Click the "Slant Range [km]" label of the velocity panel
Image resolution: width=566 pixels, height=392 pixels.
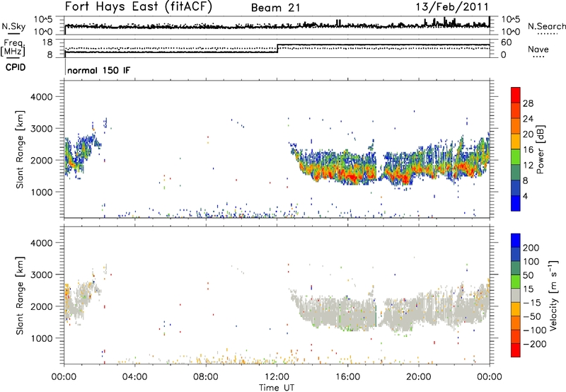click(x=20, y=295)
